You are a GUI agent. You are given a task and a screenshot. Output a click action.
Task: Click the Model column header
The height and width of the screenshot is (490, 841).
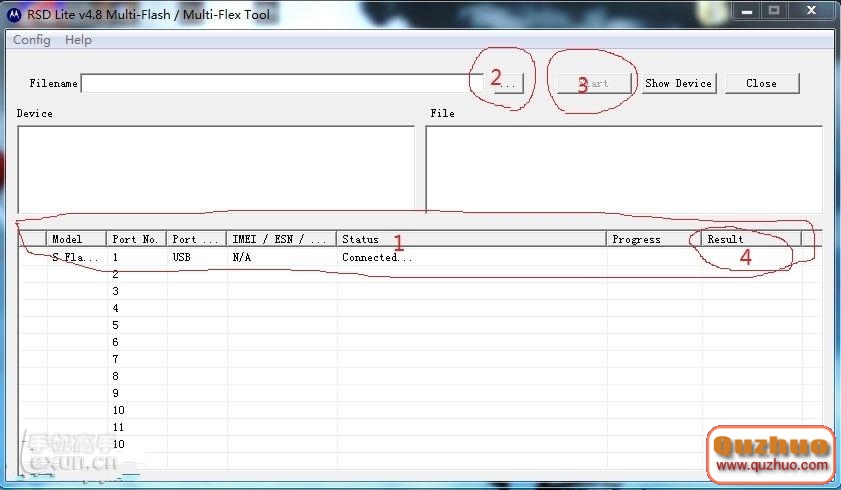point(76,239)
